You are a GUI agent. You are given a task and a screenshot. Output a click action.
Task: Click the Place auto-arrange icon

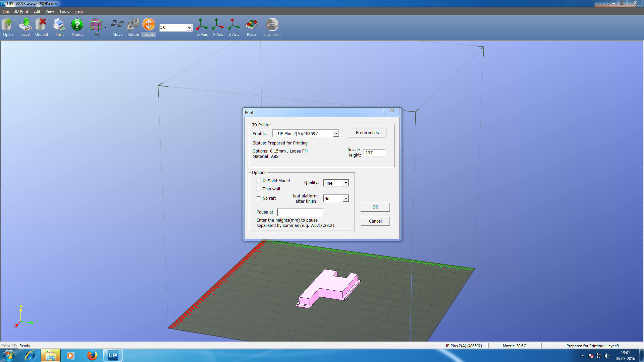(252, 27)
